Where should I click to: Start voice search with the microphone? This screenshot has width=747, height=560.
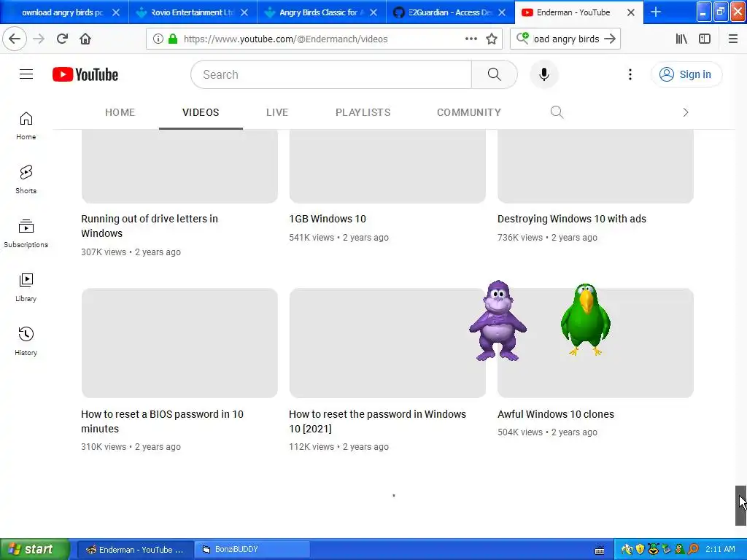(544, 74)
